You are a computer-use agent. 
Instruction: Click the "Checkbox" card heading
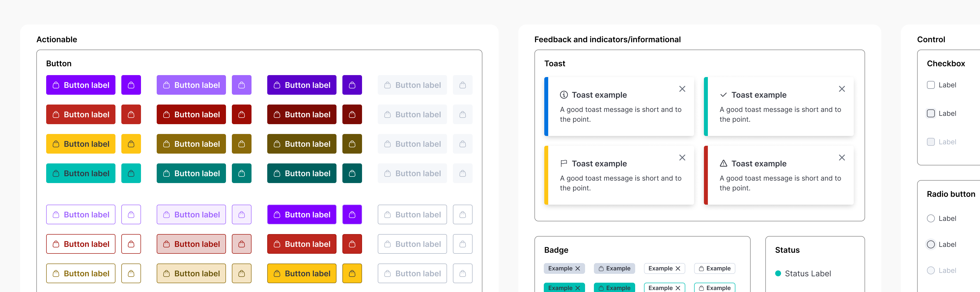click(x=946, y=64)
